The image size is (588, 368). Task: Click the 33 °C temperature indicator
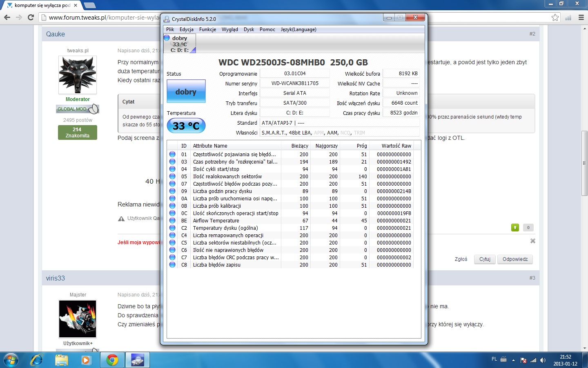point(186,126)
